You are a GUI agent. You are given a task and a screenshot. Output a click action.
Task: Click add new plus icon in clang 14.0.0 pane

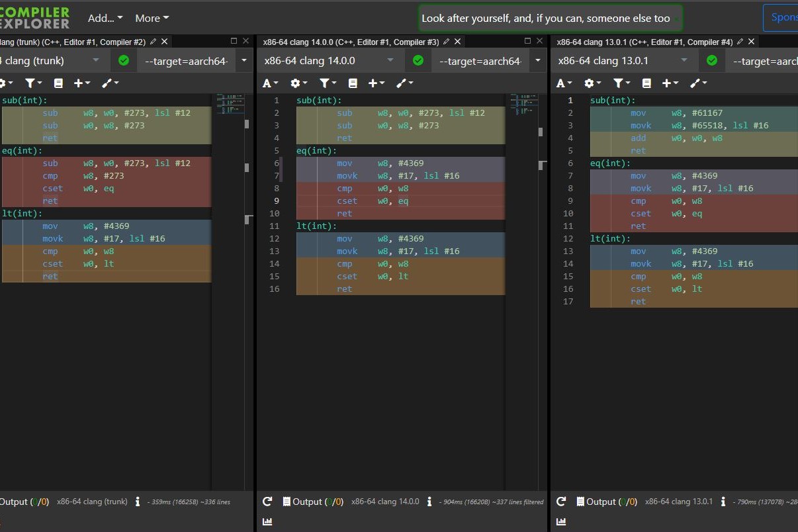point(377,83)
